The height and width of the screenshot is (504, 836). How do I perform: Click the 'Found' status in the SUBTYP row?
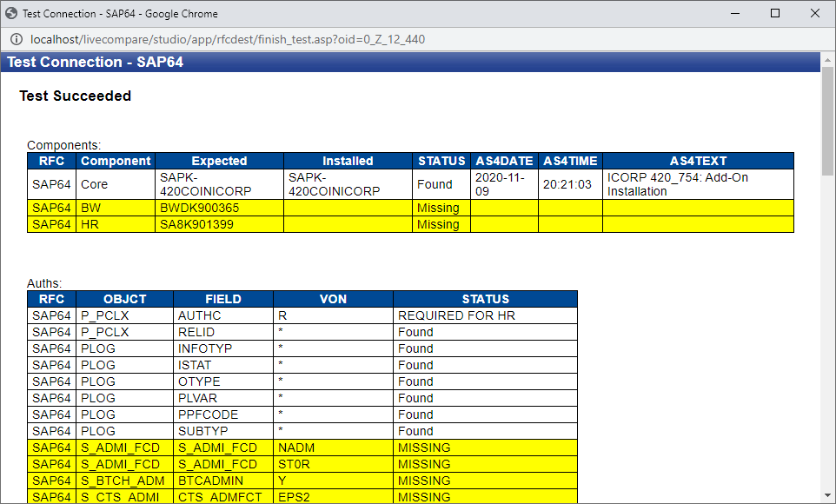(x=486, y=432)
